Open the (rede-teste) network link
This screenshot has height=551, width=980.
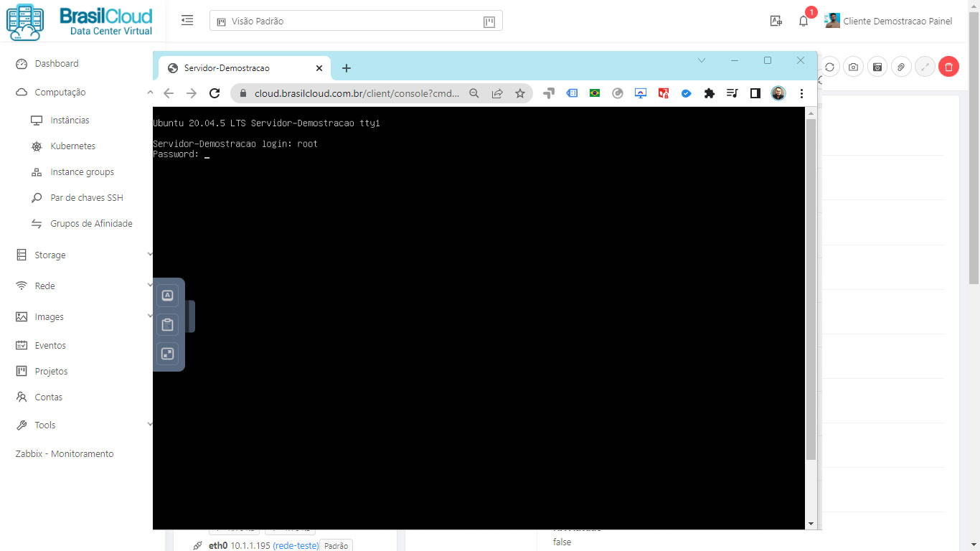click(296, 546)
